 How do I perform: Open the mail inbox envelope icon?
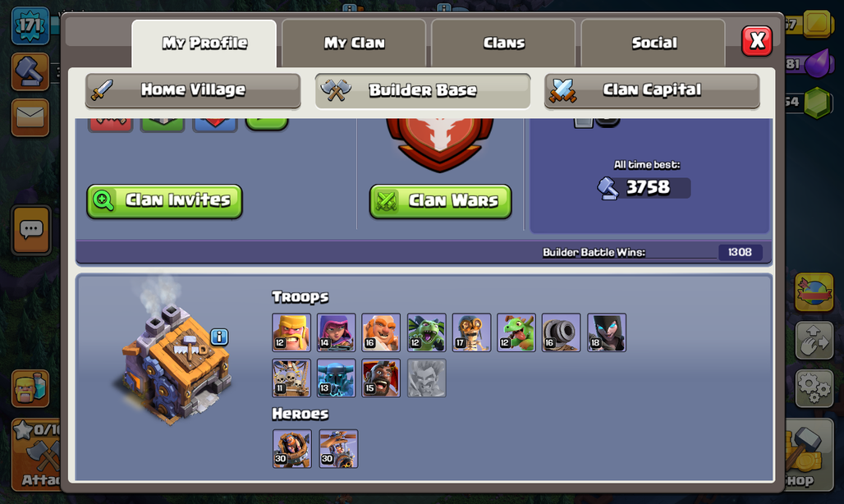tap(30, 117)
